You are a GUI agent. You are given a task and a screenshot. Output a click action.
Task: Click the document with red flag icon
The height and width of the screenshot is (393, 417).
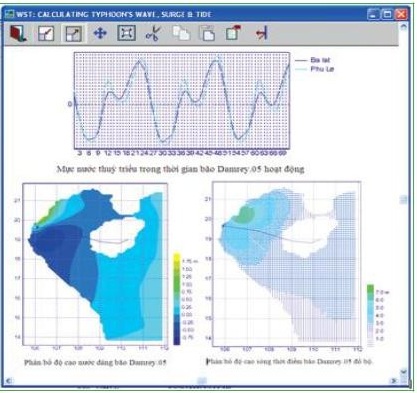point(233,33)
